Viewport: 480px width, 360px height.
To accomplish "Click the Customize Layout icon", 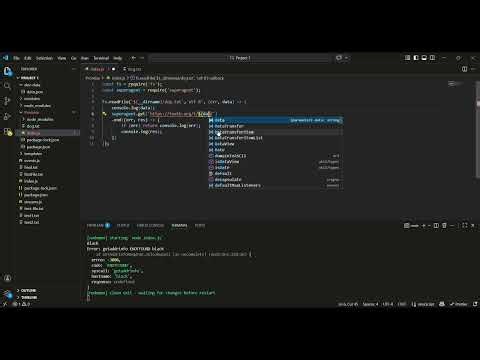I will click(x=407, y=58).
